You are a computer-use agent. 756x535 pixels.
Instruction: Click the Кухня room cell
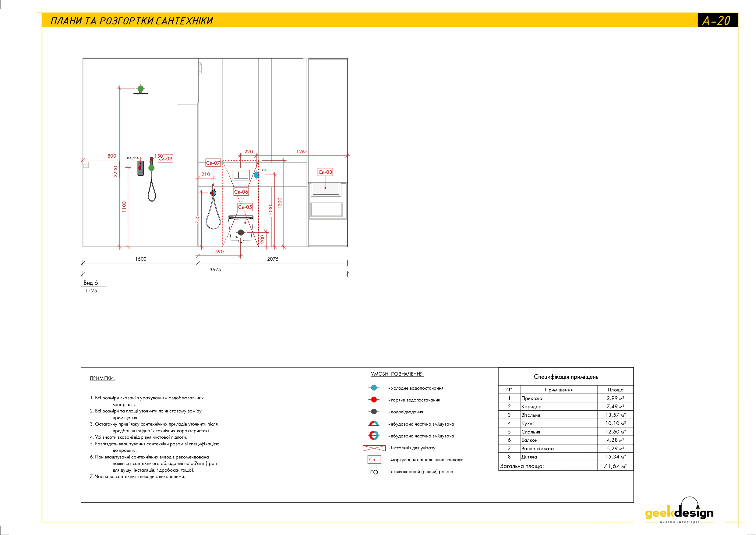(x=559, y=423)
